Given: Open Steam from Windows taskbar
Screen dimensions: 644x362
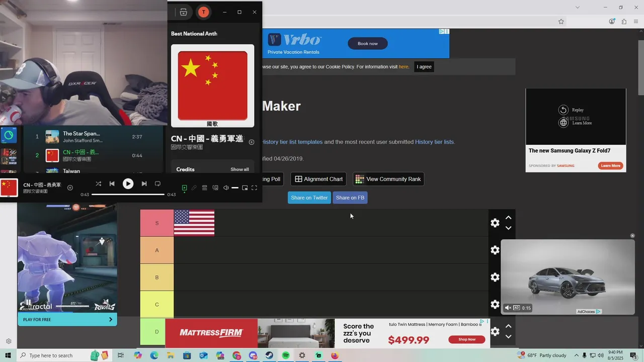Looking at the screenshot, I should (x=269, y=355).
